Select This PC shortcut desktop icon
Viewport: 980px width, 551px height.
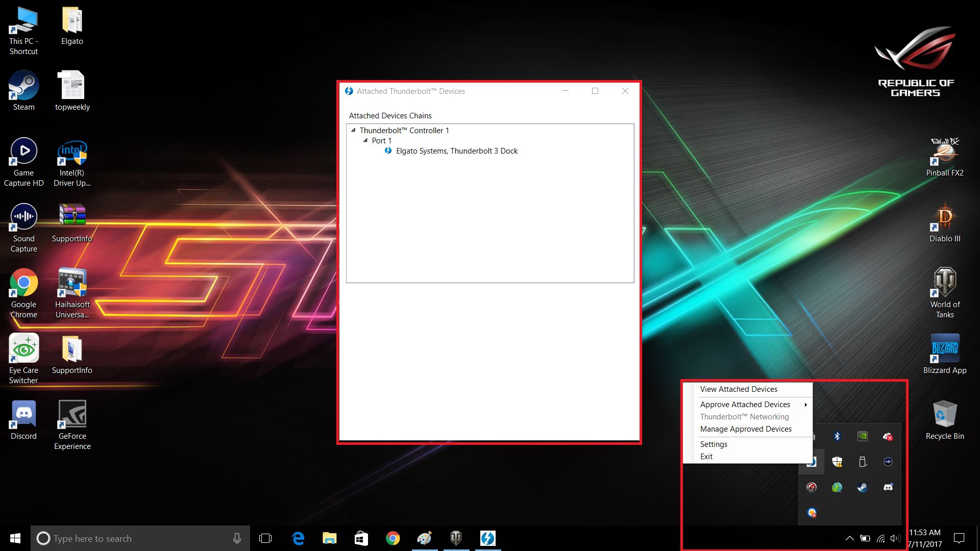coord(23,31)
